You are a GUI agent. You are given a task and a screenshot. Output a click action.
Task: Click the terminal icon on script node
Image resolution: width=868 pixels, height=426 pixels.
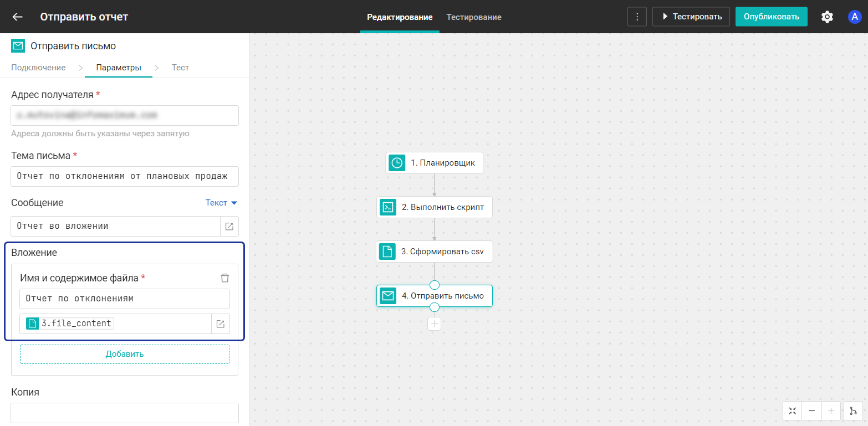point(388,207)
